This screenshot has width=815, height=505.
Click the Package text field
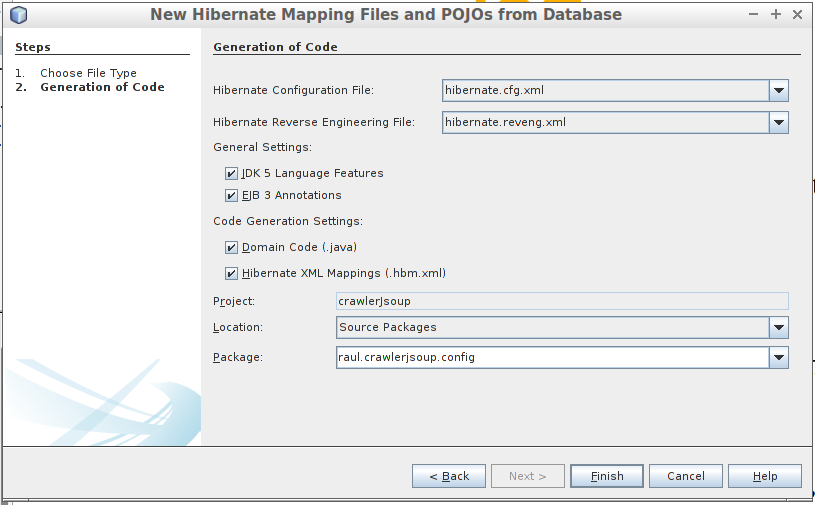click(x=550, y=358)
